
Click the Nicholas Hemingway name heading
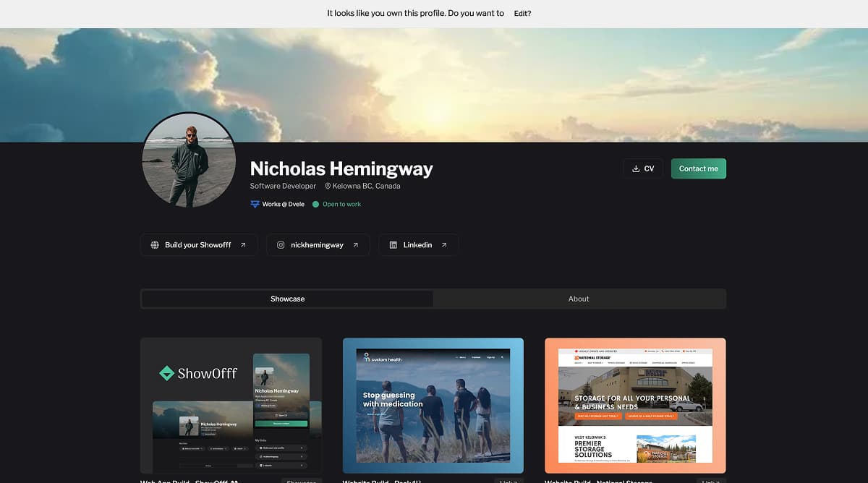pyautogui.click(x=341, y=169)
